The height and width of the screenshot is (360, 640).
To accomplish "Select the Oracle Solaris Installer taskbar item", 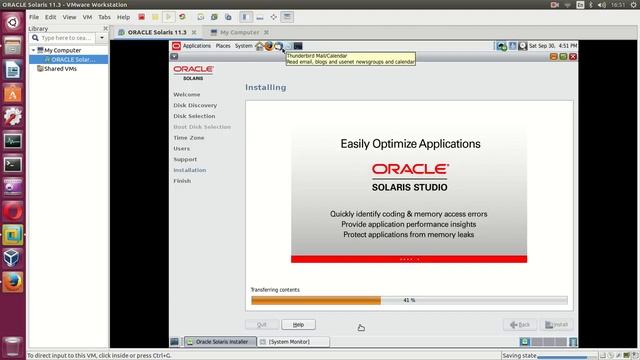I will click(x=220, y=342).
